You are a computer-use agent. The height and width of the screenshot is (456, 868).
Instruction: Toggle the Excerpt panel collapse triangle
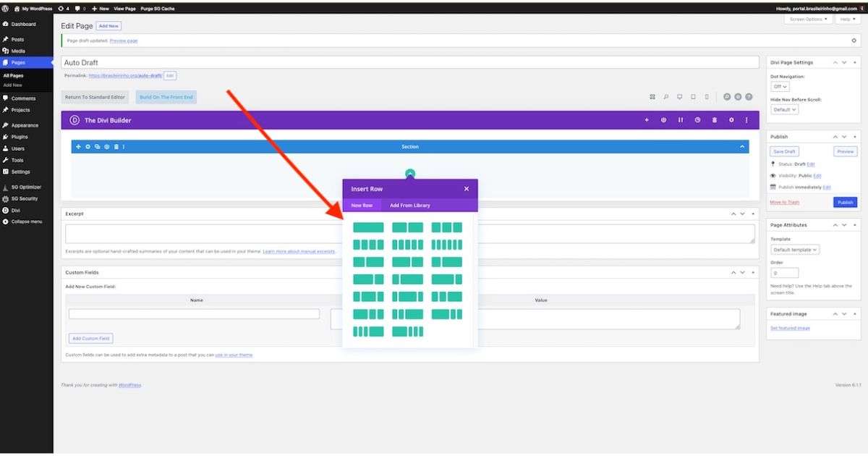pyautogui.click(x=752, y=214)
